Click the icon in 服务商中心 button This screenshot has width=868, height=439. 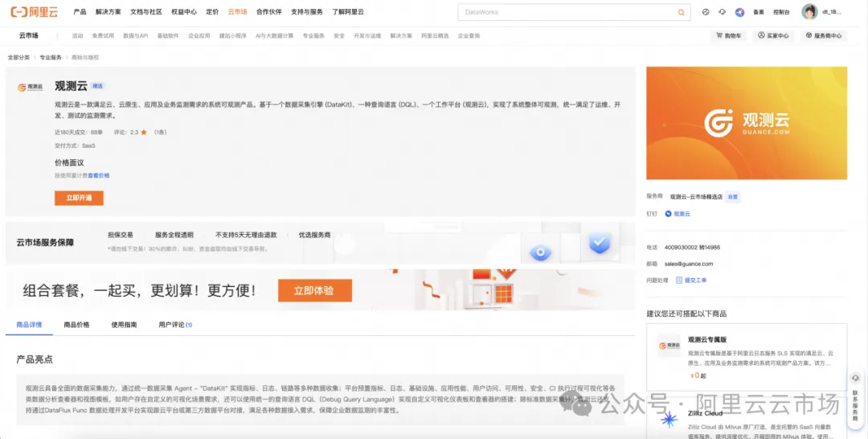(x=809, y=35)
